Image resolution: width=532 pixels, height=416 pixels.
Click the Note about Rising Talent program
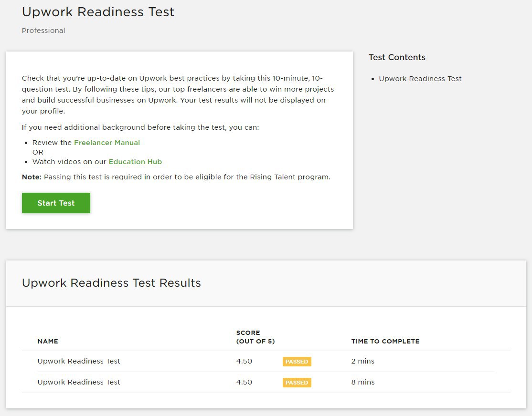point(176,177)
